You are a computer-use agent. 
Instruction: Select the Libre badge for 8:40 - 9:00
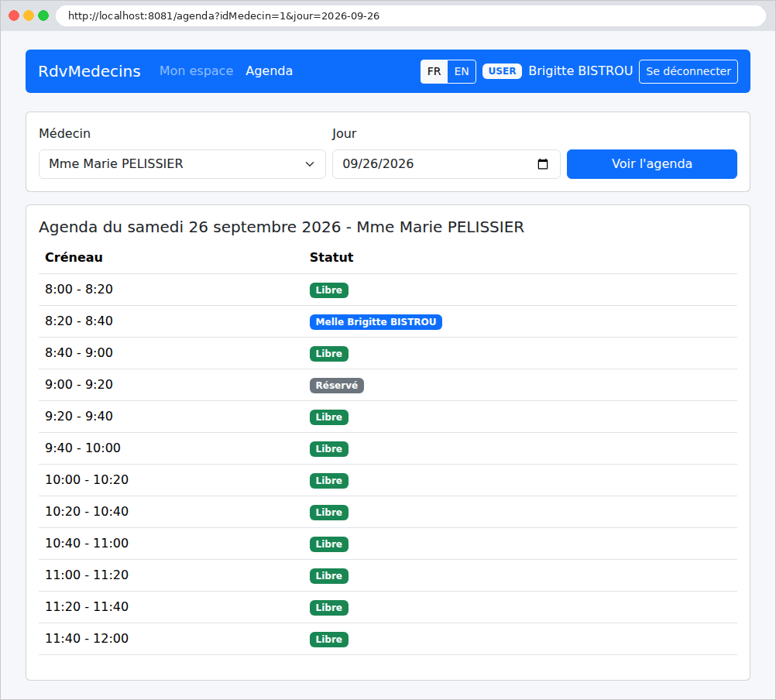[329, 354]
